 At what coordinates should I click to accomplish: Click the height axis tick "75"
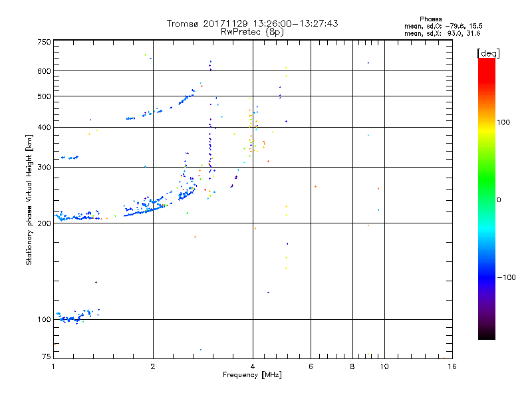(x=47, y=356)
